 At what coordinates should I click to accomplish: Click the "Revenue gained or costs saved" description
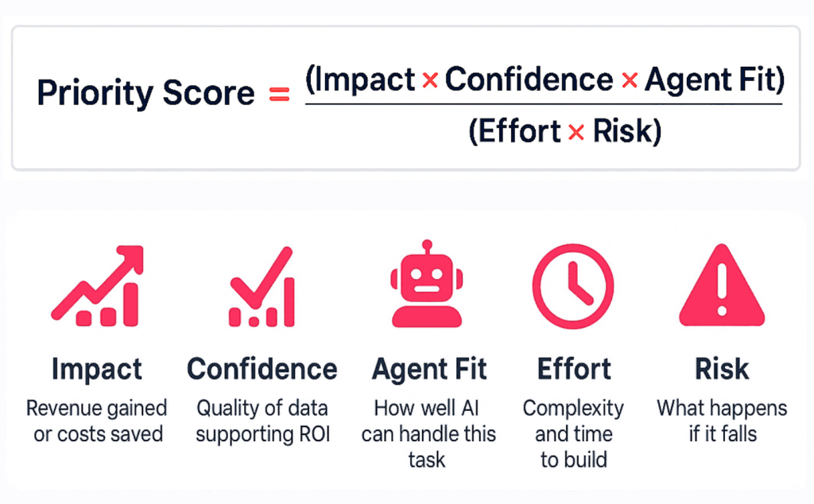pyautogui.click(x=97, y=421)
